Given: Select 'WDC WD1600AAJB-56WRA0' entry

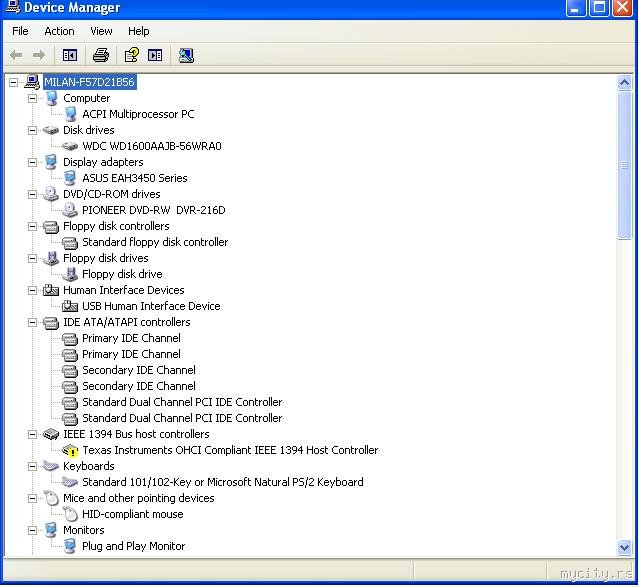Looking at the screenshot, I should (152, 146).
